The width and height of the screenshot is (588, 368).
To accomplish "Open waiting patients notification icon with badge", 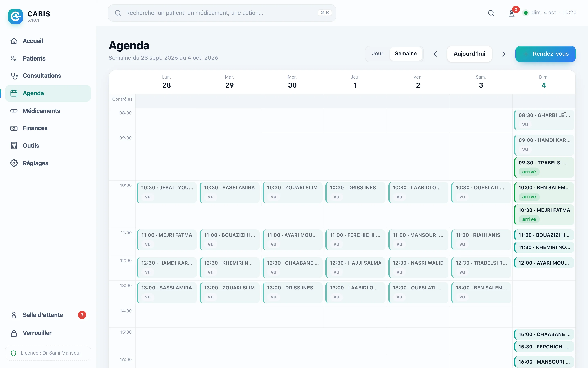I will coord(512,13).
